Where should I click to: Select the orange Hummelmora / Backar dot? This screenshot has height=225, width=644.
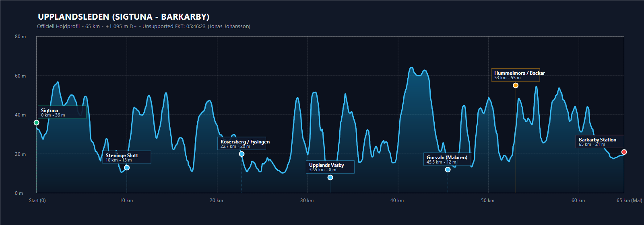coord(516,85)
